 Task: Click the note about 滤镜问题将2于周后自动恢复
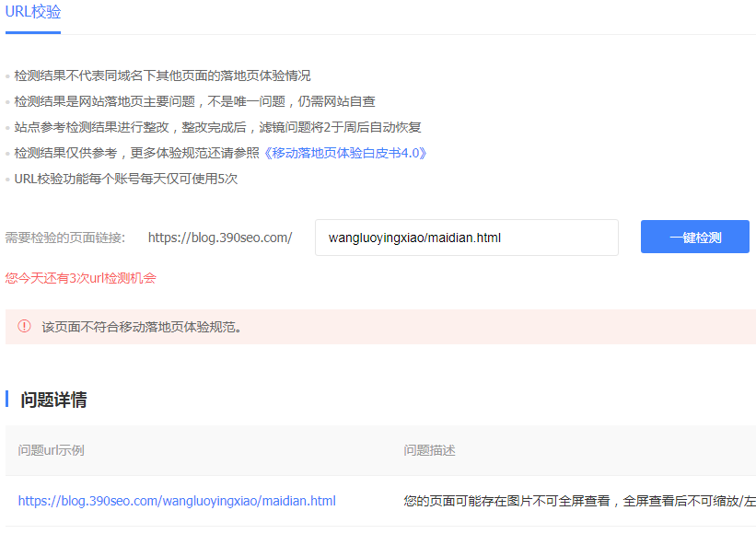click(217, 127)
